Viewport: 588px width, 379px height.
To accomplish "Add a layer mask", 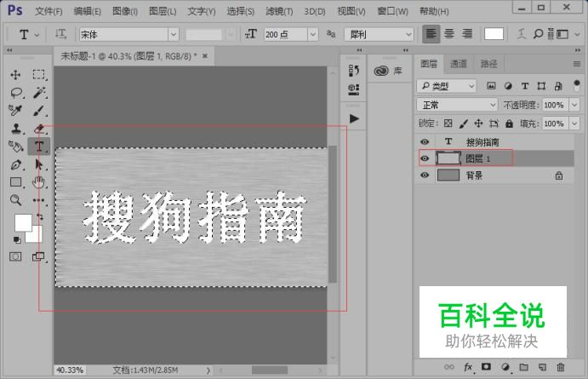I will pos(486,366).
